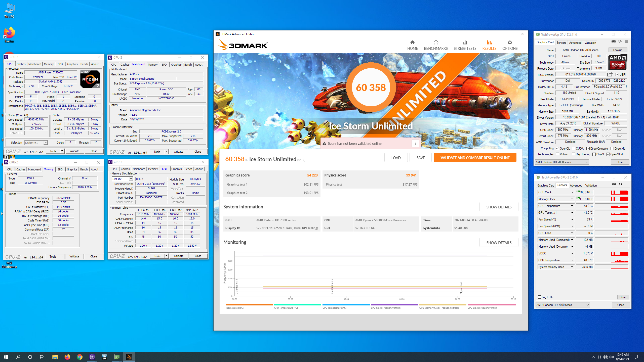Open the BENCHMARKS section in 3DMark
The width and height of the screenshot is (644, 362).
coord(436,45)
